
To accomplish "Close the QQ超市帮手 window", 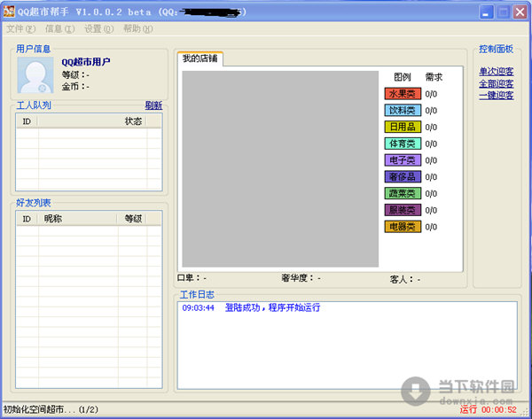I will click(520, 12).
